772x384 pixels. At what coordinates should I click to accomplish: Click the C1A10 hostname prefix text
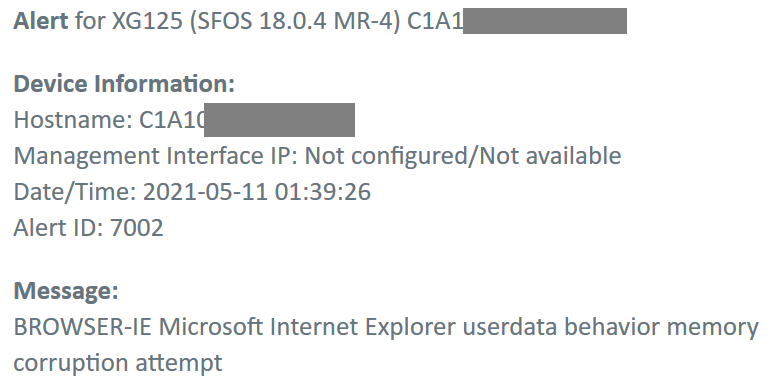(x=172, y=120)
